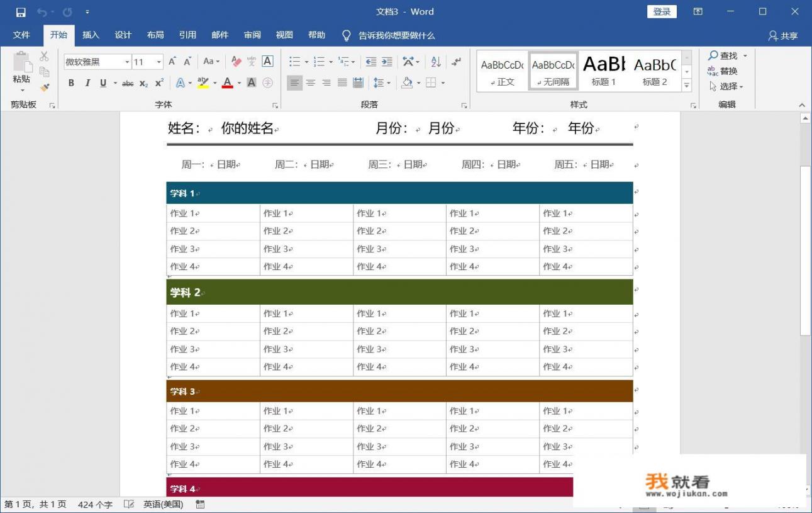The width and height of the screenshot is (812, 513).
Task: Apply character shading icon
Action: [252, 82]
